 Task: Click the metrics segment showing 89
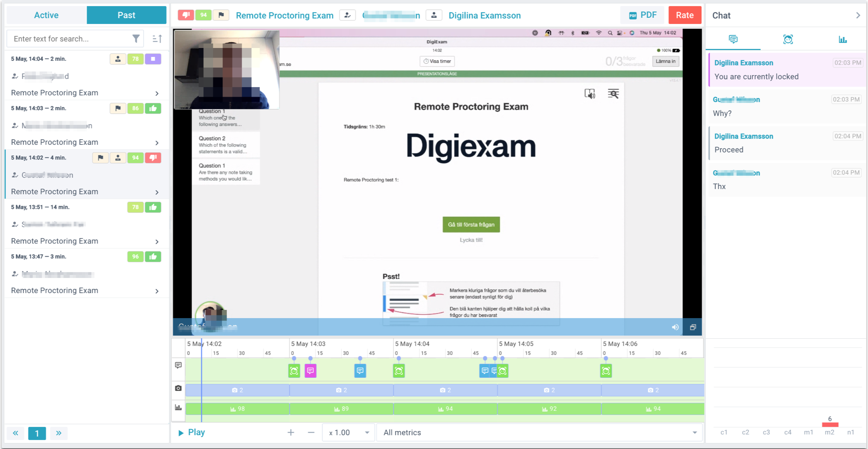tap(341, 409)
